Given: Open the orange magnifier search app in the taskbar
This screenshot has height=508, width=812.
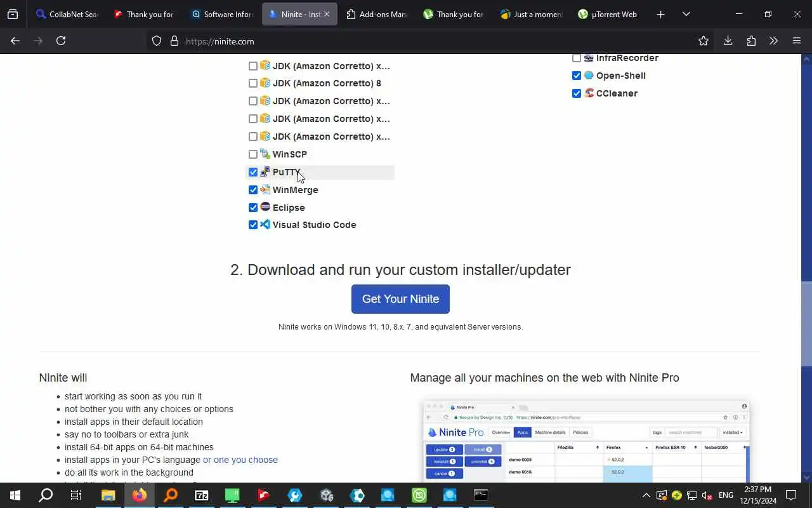Looking at the screenshot, I should tap(170, 495).
